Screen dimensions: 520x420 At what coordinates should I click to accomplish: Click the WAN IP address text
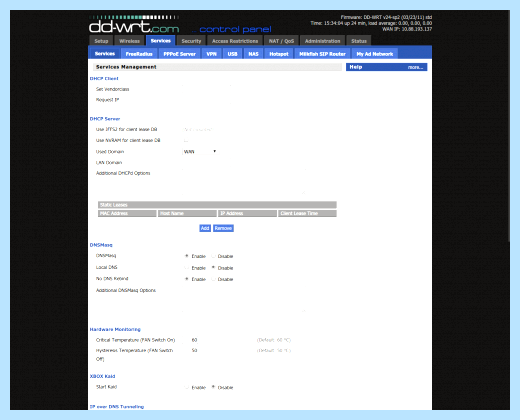[x=407, y=29]
